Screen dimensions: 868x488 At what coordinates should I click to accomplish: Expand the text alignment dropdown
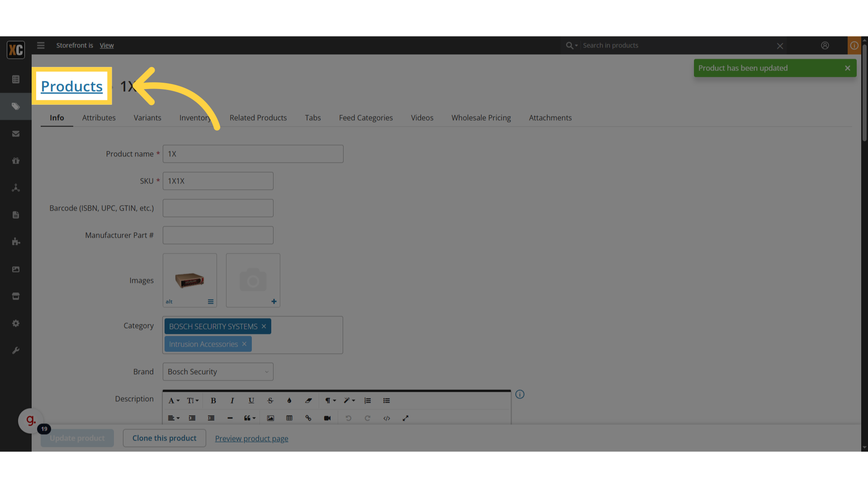pos(174,418)
